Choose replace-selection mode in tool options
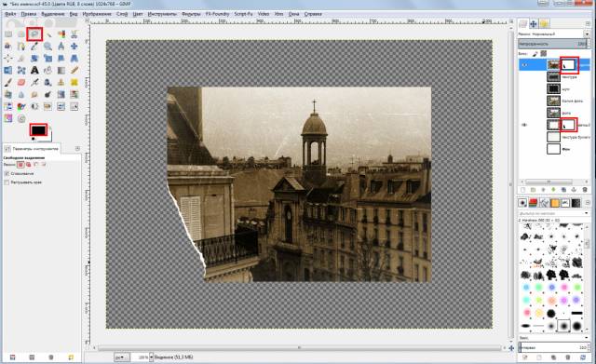This screenshot has height=364, width=596. click(20, 165)
